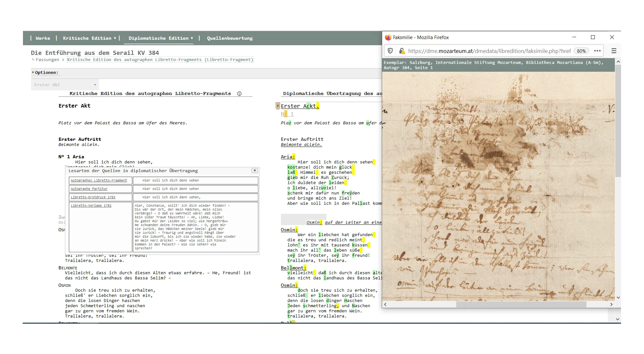The height and width of the screenshot is (354, 644).
Task: Open the Autographes Libretto-Fragment source link
Action: [x=99, y=181]
